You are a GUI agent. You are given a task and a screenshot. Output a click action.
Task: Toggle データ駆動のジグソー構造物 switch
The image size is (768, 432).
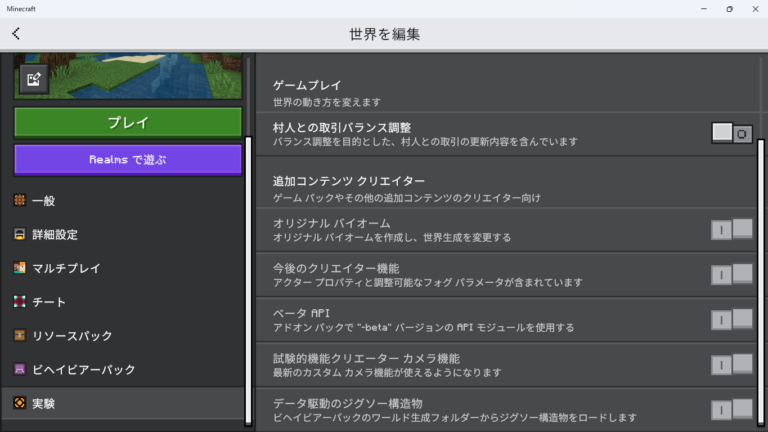(731, 409)
